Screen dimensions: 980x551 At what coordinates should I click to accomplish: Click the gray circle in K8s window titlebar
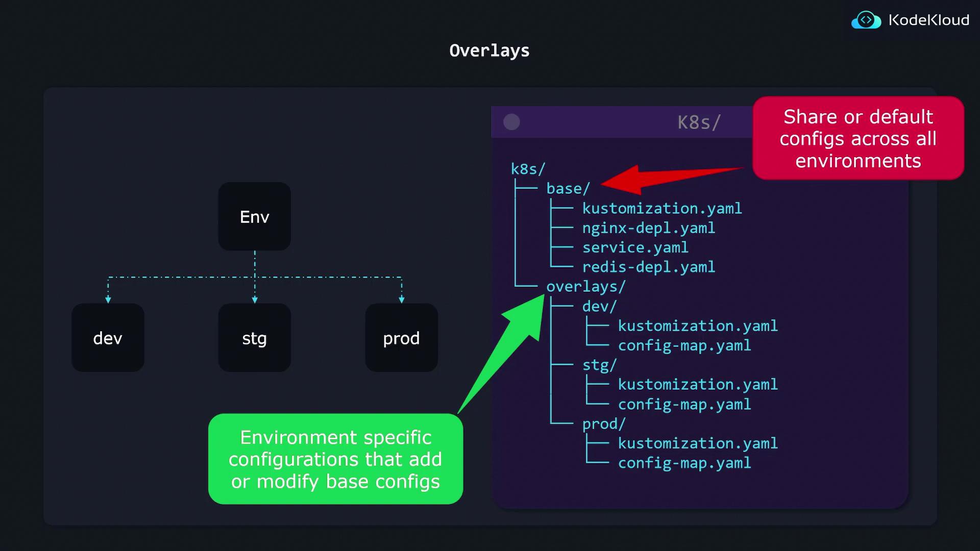coord(511,122)
